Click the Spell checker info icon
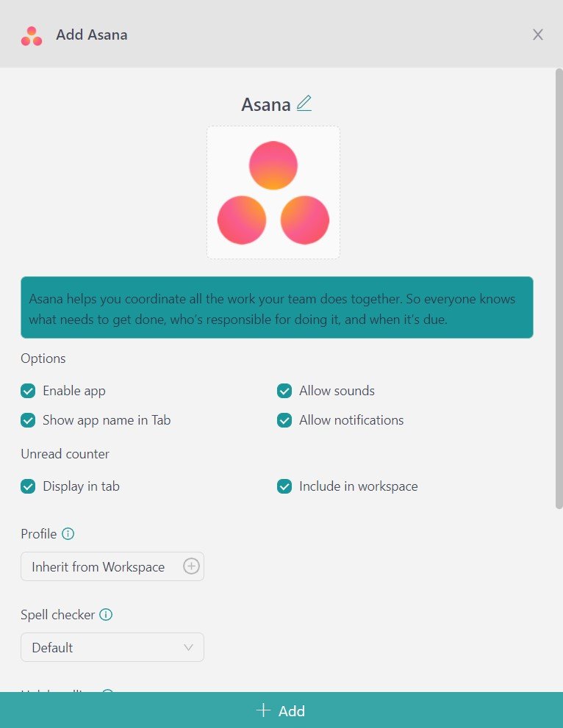The height and width of the screenshot is (728, 563). [x=106, y=614]
